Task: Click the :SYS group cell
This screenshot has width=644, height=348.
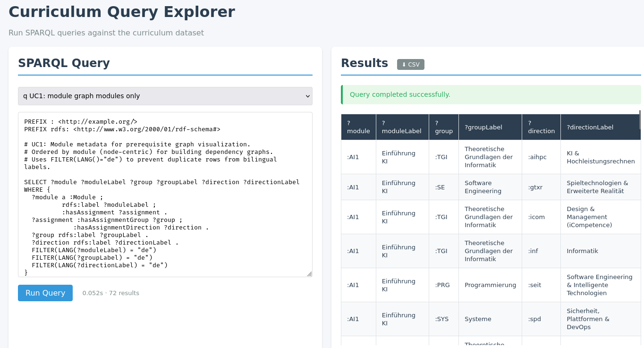Action: [444, 319]
